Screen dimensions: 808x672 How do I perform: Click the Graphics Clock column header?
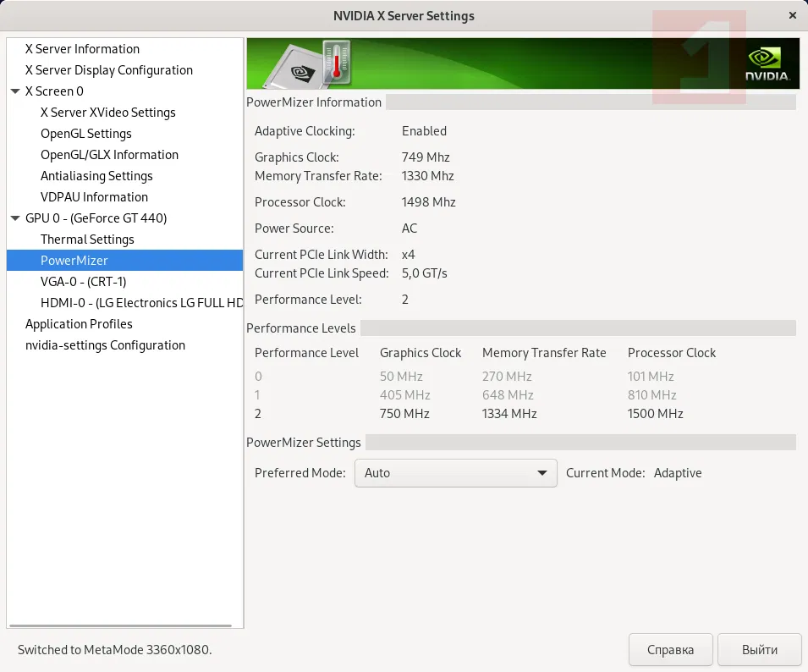point(420,353)
